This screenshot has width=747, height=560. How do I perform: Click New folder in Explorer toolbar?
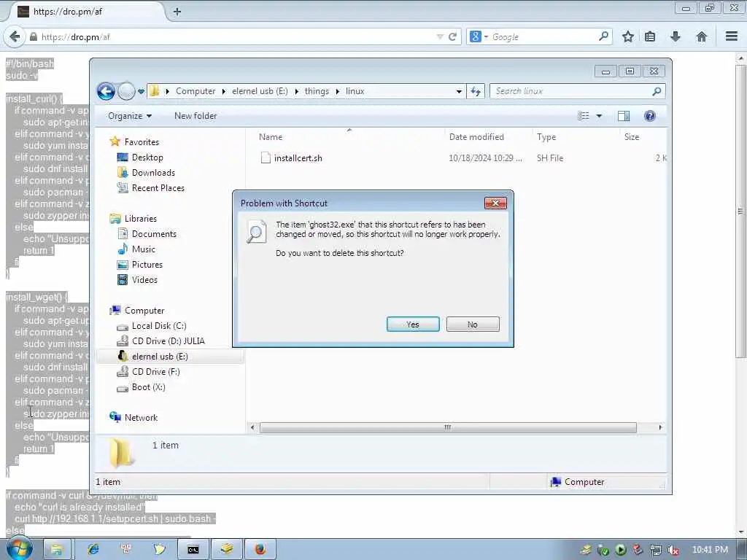click(196, 116)
